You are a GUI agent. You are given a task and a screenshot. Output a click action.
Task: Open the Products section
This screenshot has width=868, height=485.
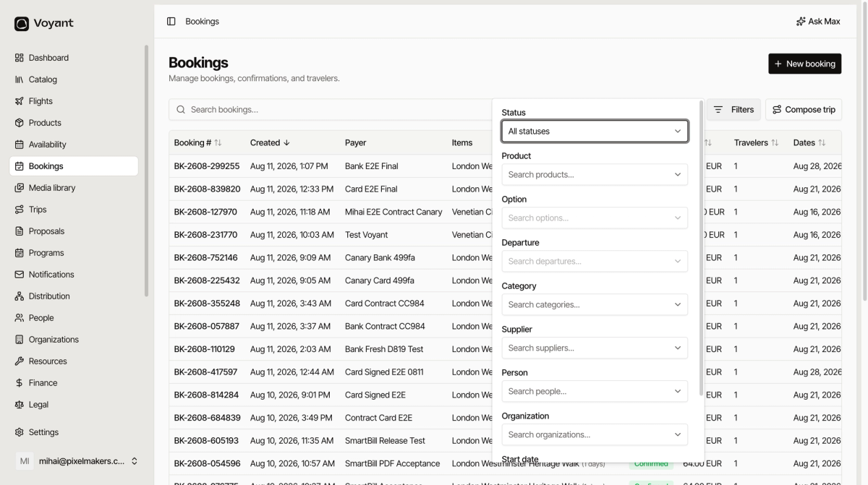[74, 123]
